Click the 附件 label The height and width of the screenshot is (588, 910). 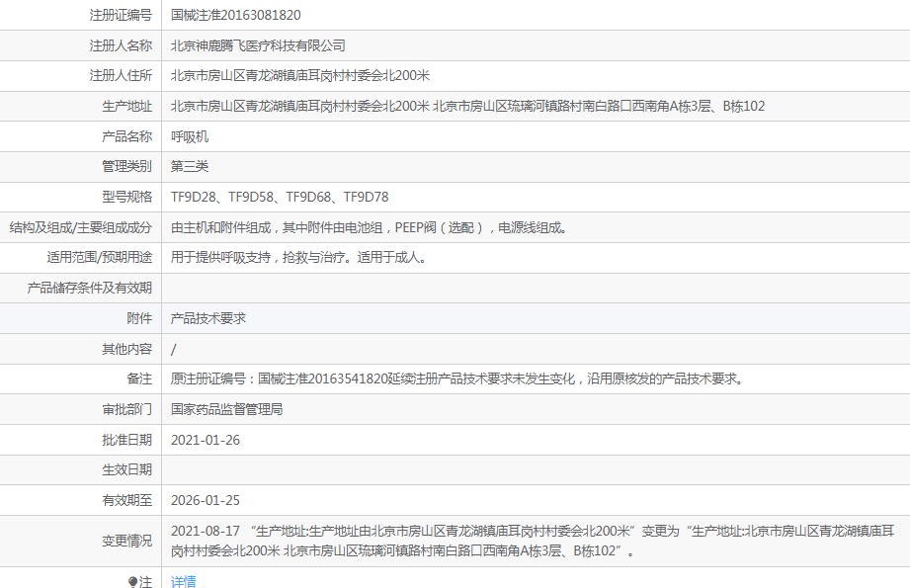pos(139,318)
